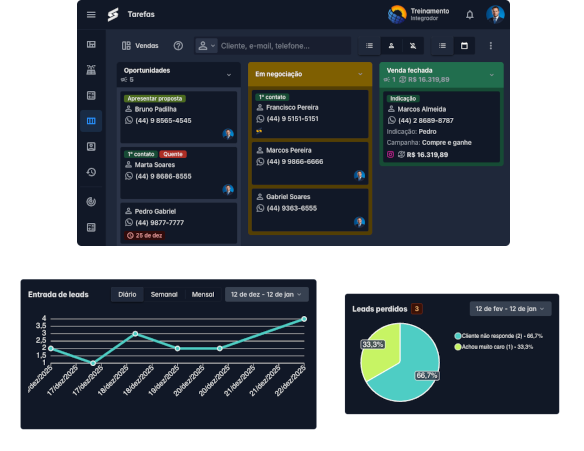Click WhatsApp icon for (44) 9363-6555
This screenshot has width=584, height=451.
[260, 208]
